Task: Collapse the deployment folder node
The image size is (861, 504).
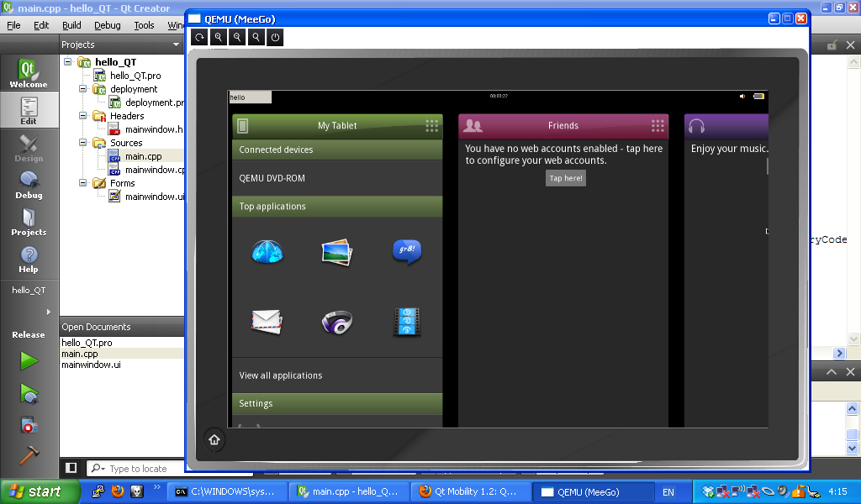Action: coord(83,89)
